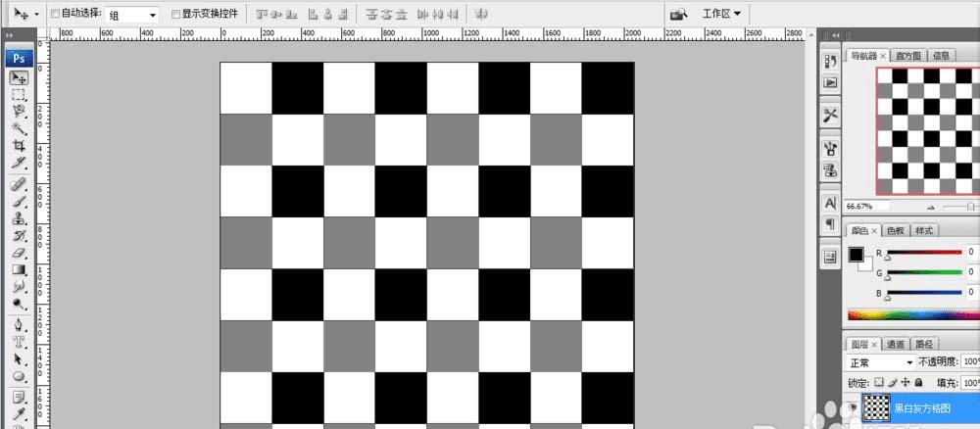Enable the 自动选择 checkbox
The width and height of the screenshot is (980, 429).
pos(54,13)
